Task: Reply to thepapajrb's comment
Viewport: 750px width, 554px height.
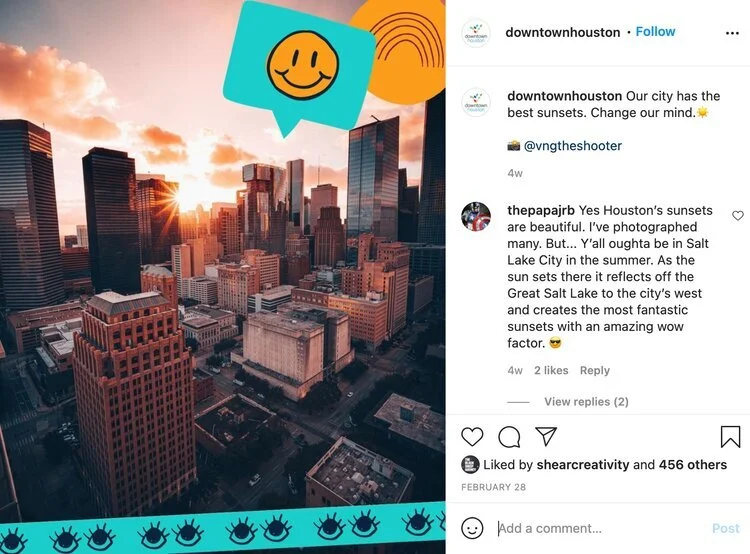Action: pos(595,370)
